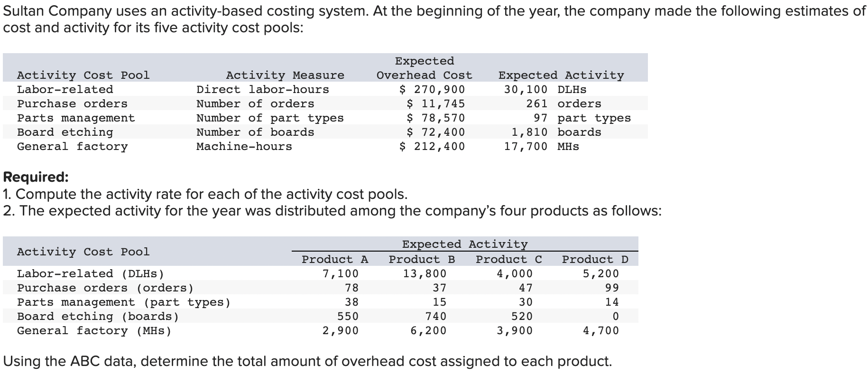Click the Product A column header
The image size is (868, 375).
[x=335, y=259]
